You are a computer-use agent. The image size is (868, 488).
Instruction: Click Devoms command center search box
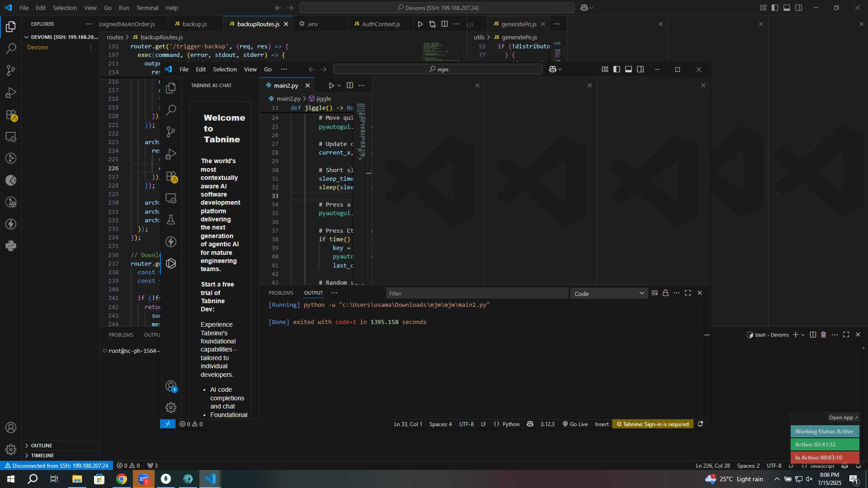pos(437,8)
